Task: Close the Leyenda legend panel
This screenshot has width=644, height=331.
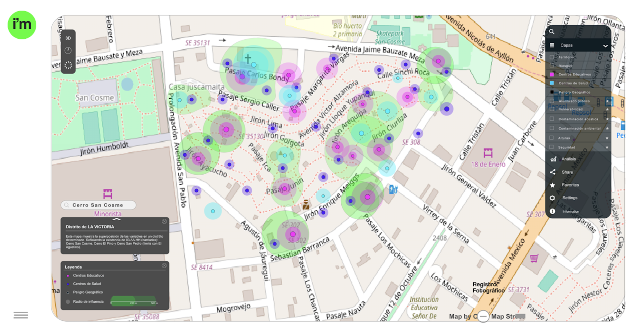Action: click(x=164, y=266)
